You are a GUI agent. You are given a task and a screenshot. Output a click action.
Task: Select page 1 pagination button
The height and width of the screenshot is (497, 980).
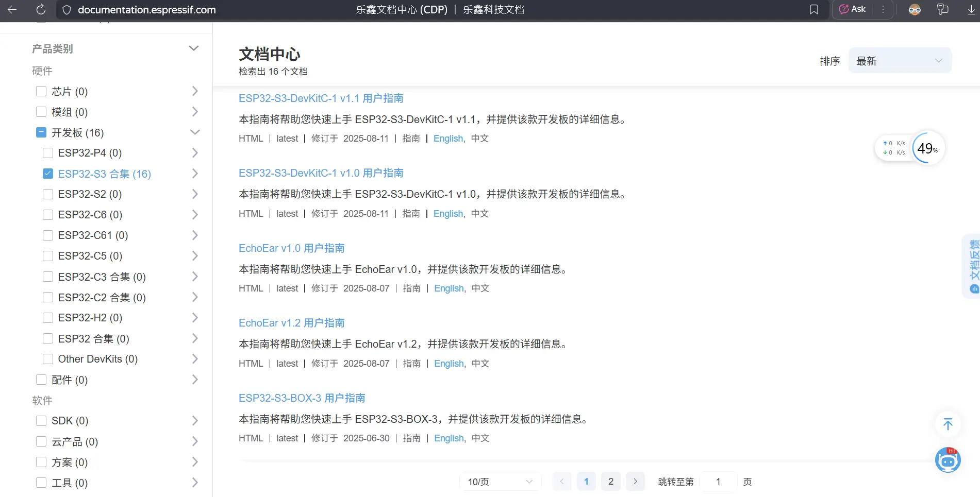(x=586, y=482)
